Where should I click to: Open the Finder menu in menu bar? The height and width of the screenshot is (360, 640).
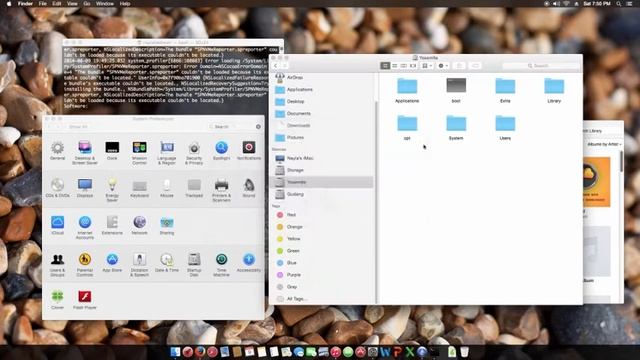click(x=25, y=3)
